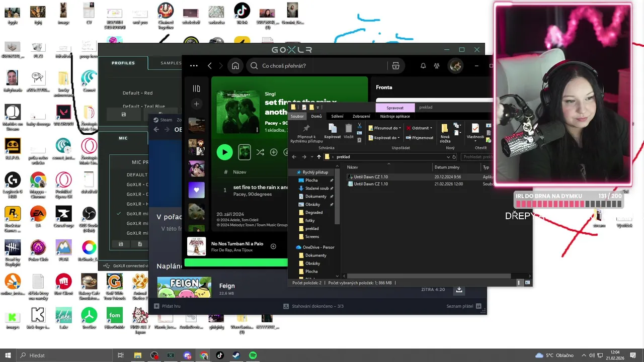
Task: Select Default - Red profile in GoXLR
Action: tap(137, 93)
